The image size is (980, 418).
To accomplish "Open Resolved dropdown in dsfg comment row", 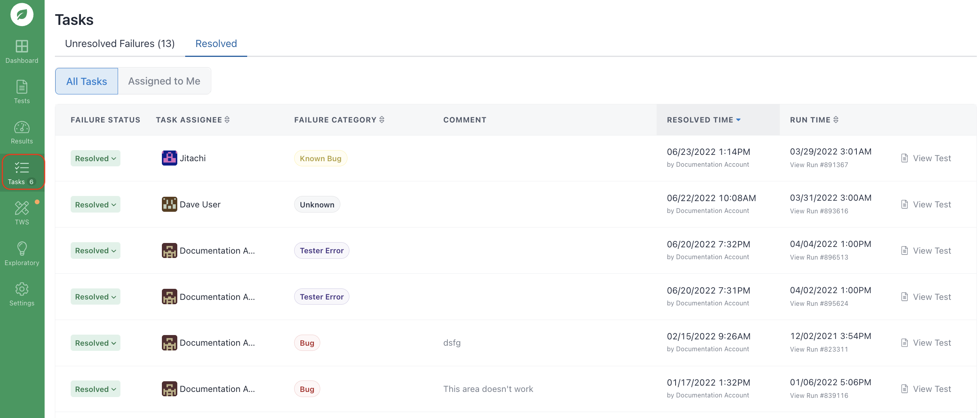I will point(96,343).
